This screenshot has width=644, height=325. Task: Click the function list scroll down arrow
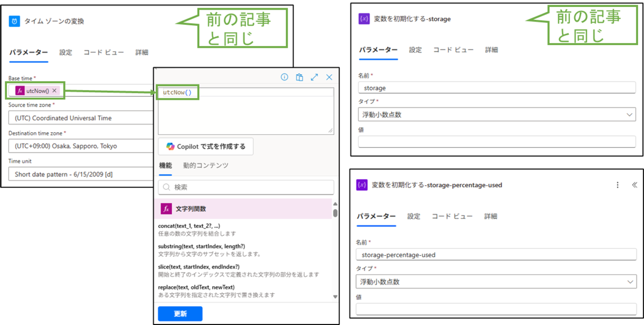tap(335, 297)
